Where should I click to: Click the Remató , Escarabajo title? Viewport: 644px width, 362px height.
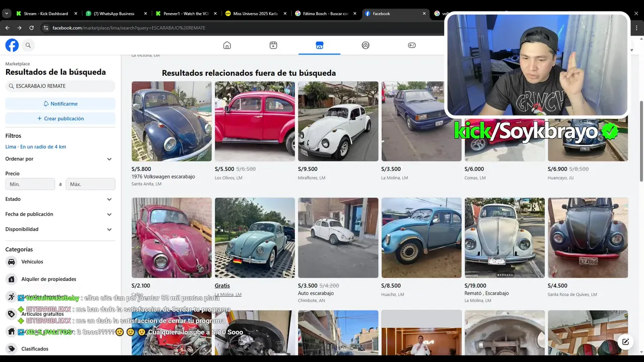(487, 293)
